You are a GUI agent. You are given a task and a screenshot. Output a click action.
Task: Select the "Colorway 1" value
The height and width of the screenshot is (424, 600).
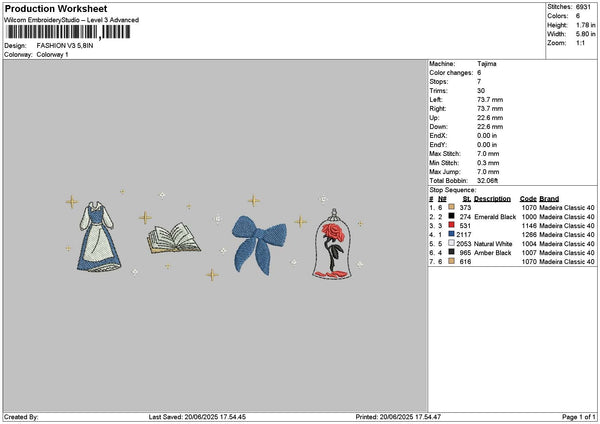52,55
